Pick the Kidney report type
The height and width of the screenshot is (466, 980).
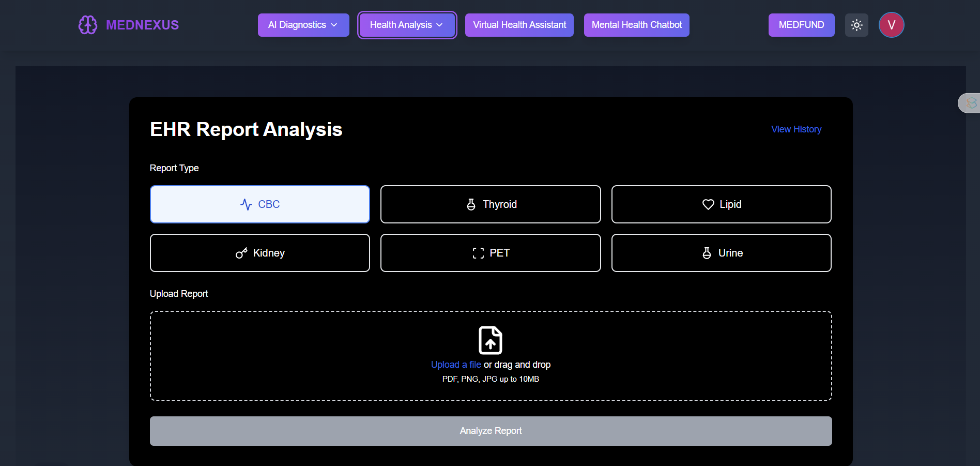pyautogui.click(x=260, y=253)
